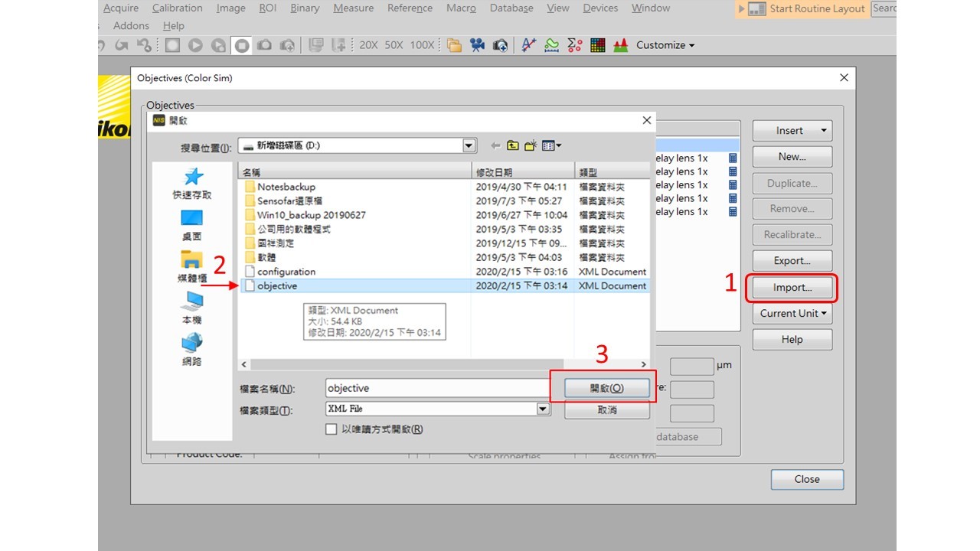
Task: Open the Current Unit dropdown
Action: pyautogui.click(x=792, y=313)
